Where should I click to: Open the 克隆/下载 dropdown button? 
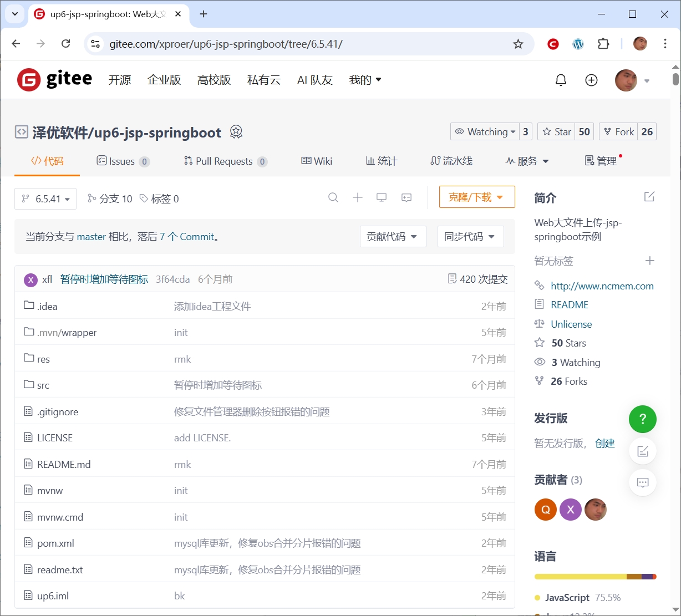[x=476, y=197]
